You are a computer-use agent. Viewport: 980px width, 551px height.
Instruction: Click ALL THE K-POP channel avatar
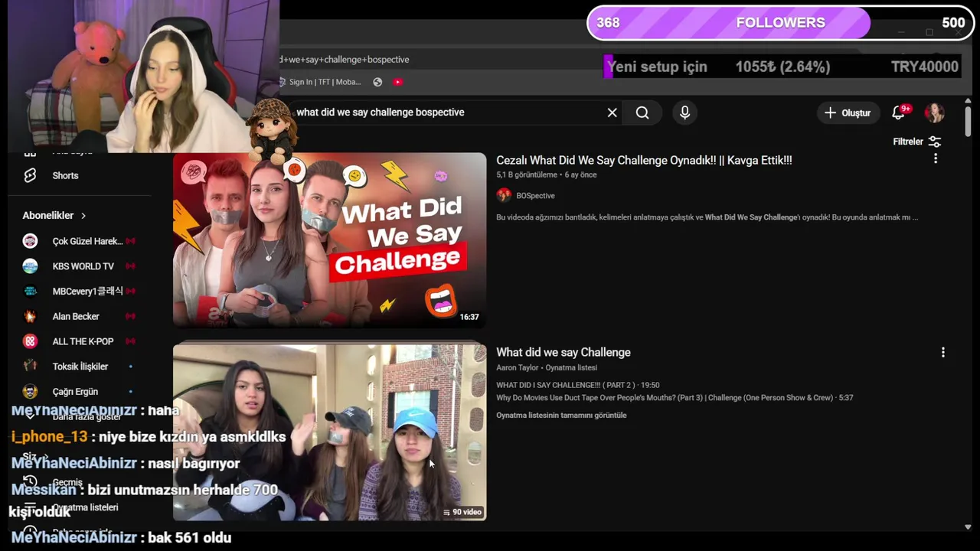pyautogui.click(x=30, y=341)
